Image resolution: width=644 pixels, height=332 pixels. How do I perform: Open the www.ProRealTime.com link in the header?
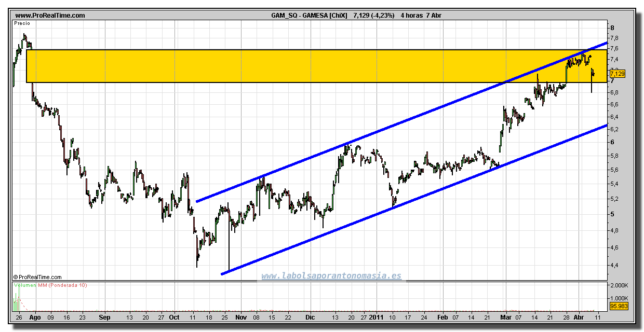(x=50, y=16)
